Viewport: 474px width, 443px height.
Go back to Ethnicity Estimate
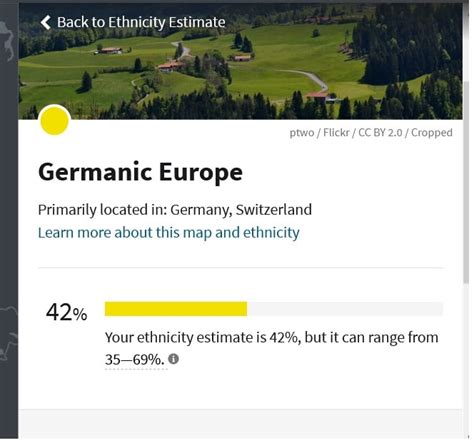coord(133,22)
